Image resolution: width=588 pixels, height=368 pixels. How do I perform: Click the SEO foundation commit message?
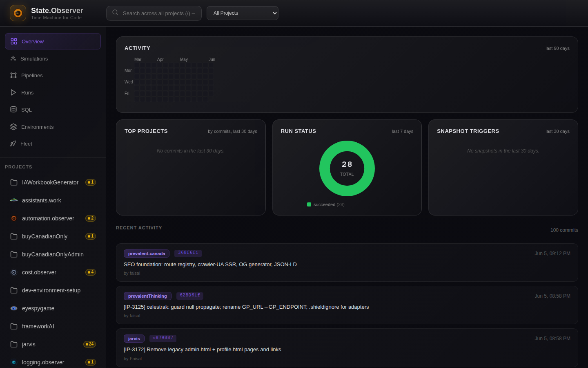click(210, 265)
